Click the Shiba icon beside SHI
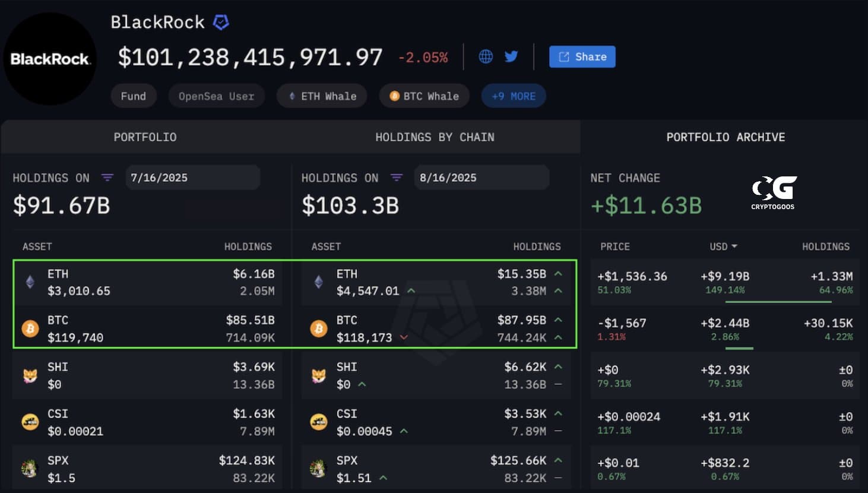Viewport: 868px width, 493px height. (x=30, y=375)
